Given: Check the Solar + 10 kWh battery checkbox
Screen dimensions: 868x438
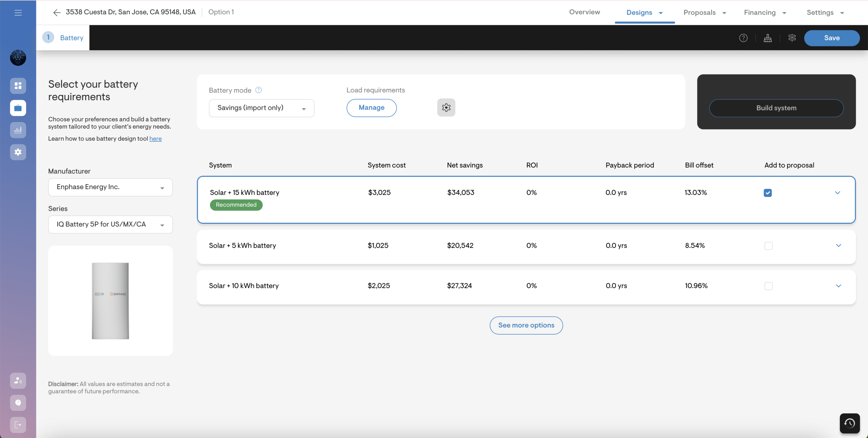Looking at the screenshot, I should (x=768, y=286).
